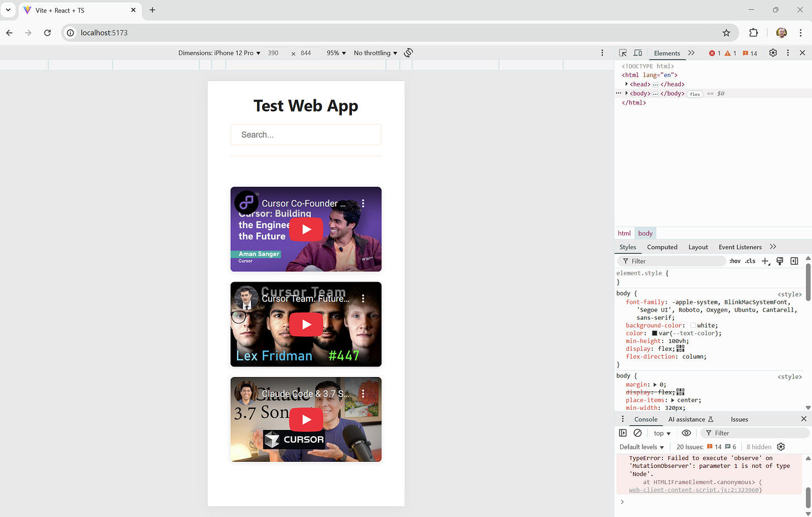Image resolution: width=812 pixels, height=517 pixels.
Task: Open the 95% zoom dropdown
Action: coord(336,53)
